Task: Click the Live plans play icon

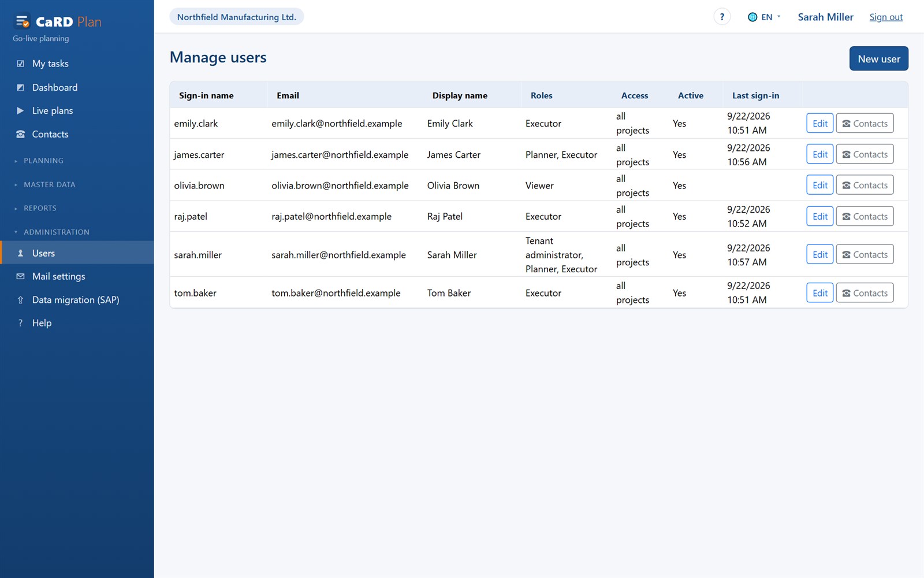Action: 21,110
